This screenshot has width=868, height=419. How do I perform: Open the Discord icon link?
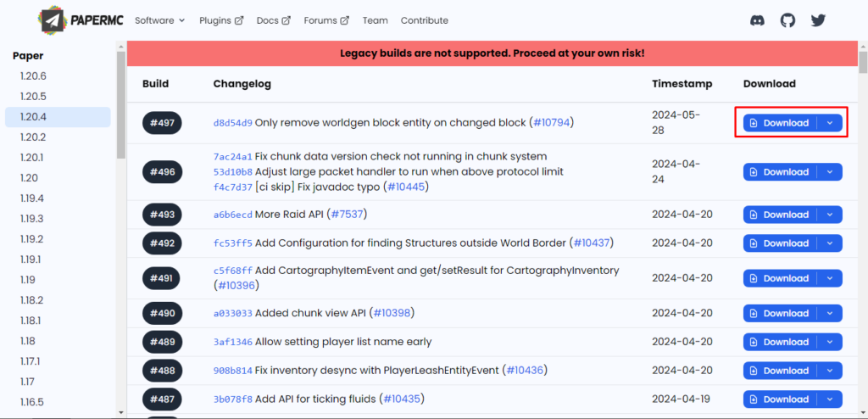point(757,20)
